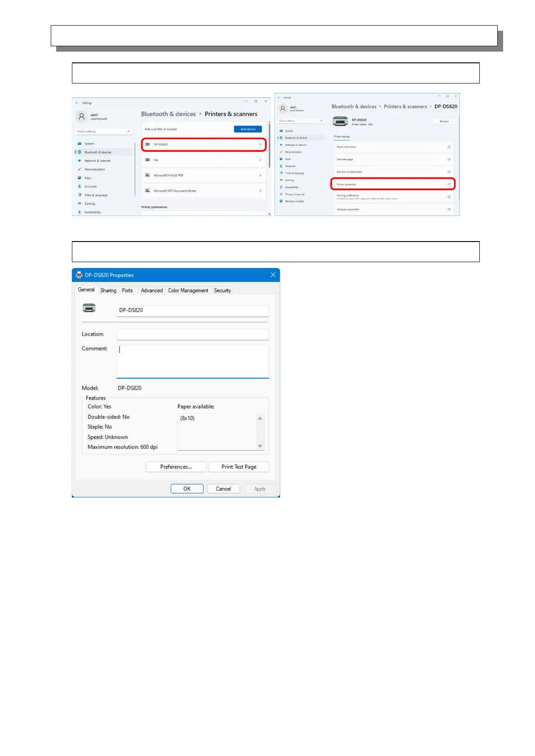Click external-link icon on Hardware properties row

449,209
